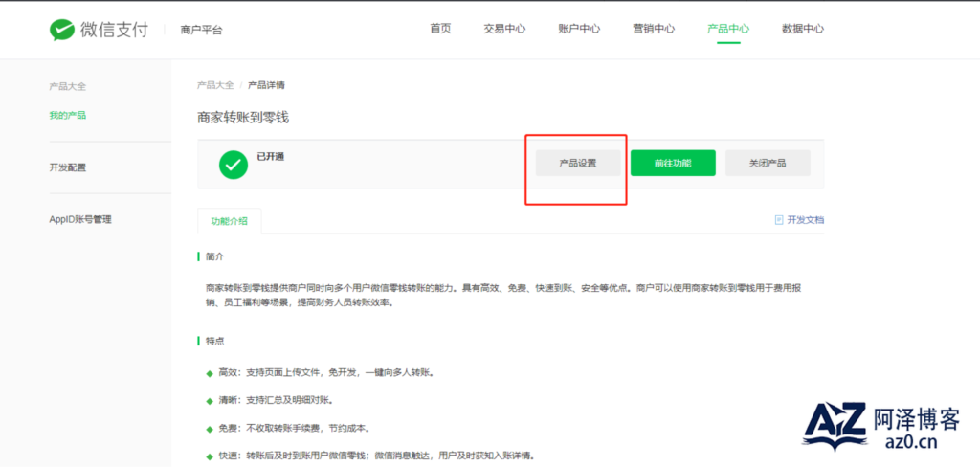
Task: Click the 产品大全 breadcrumb link
Action: [x=215, y=85]
